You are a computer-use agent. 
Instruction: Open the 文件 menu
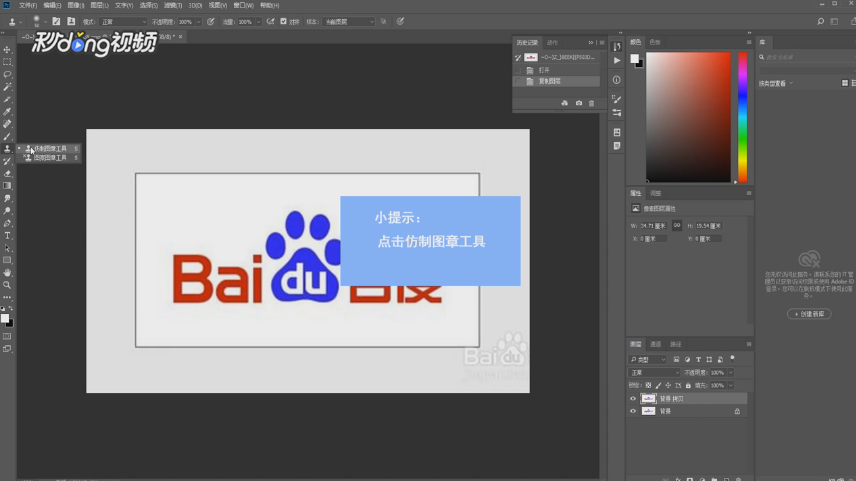(28, 5)
